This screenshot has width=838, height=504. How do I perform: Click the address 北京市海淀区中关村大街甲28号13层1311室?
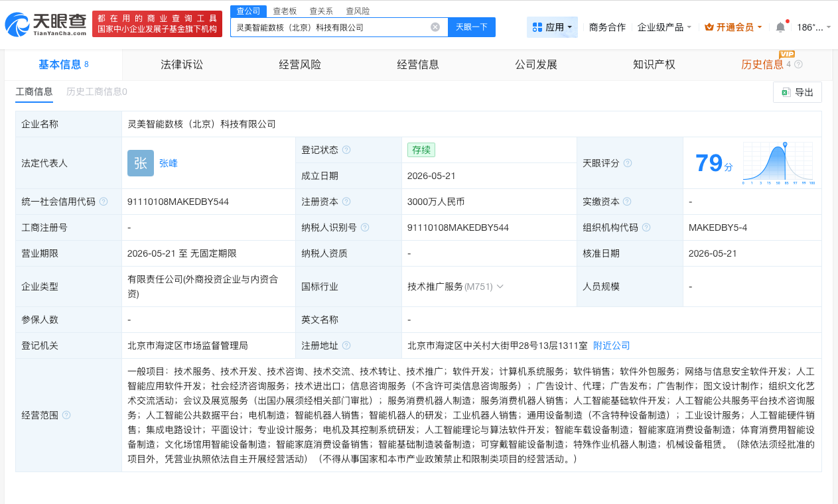click(498, 346)
